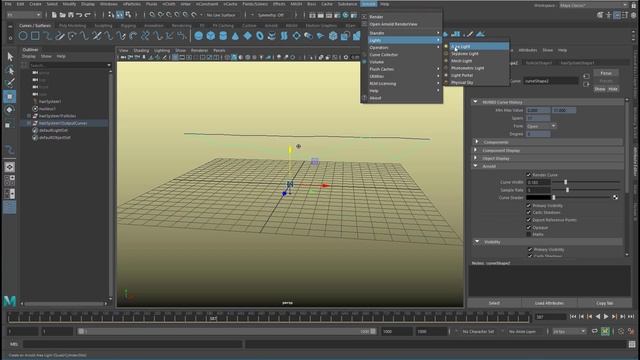Click the Load Attributes button
This screenshot has height=360, width=640.
coord(549,303)
